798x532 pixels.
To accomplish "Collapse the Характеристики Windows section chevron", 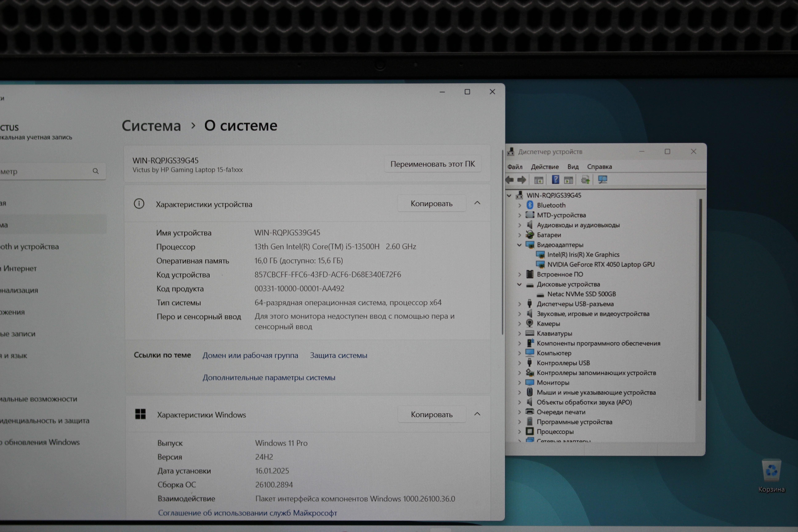I will (x=477, y=414).
